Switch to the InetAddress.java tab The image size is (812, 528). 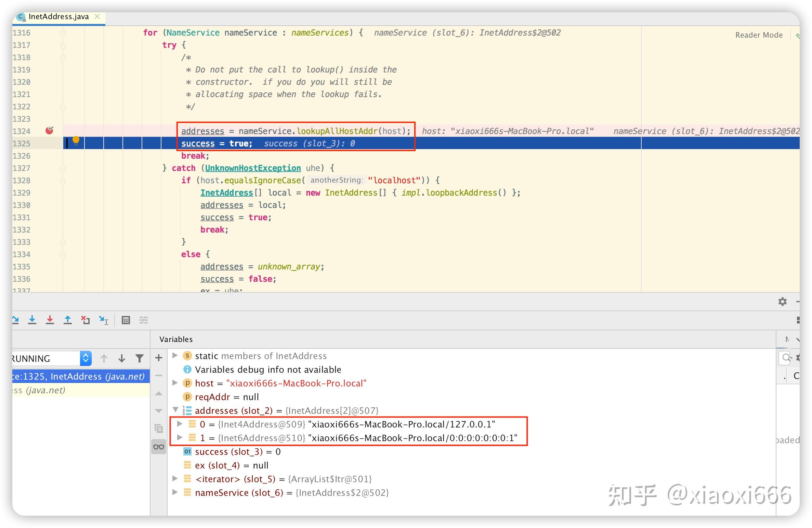pos(58,16)
